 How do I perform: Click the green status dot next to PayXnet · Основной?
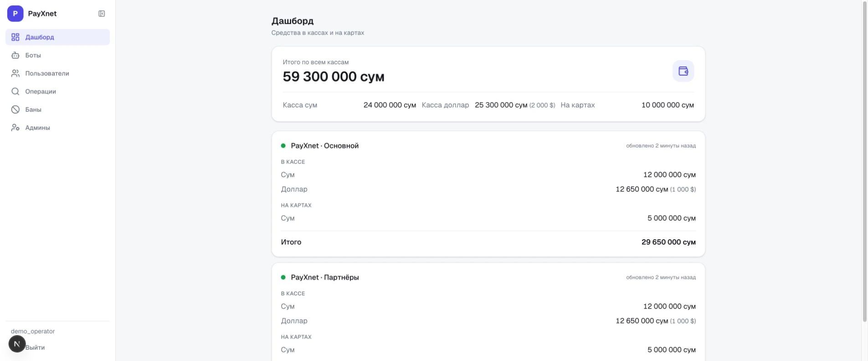click(x=283, y=146)
